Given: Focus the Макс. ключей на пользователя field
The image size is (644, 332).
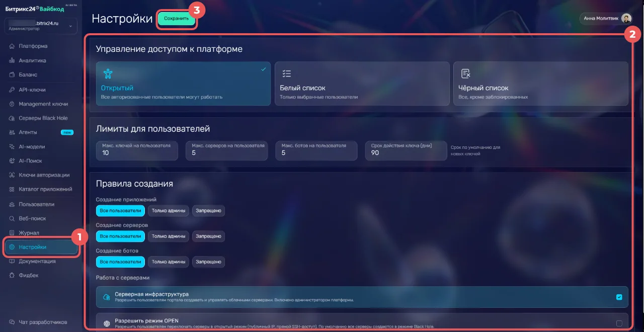Looking at the screenshot, I should point(137,150).
